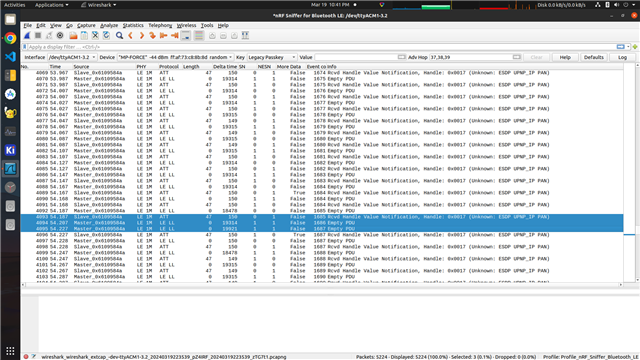The height and width of the screenshot is (360, 640).
Task: Open the View menu
Action: 56,25
